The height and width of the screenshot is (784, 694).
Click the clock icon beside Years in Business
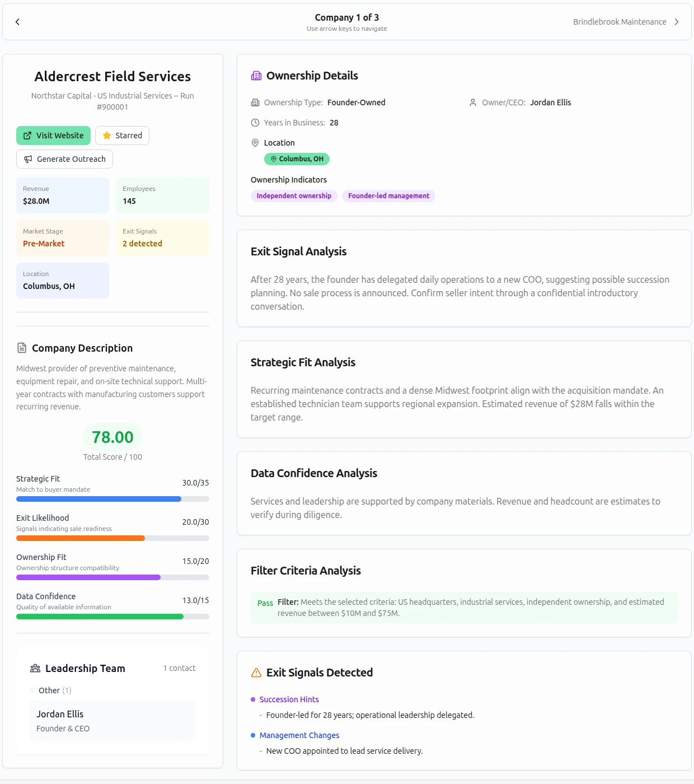point(255,123)
